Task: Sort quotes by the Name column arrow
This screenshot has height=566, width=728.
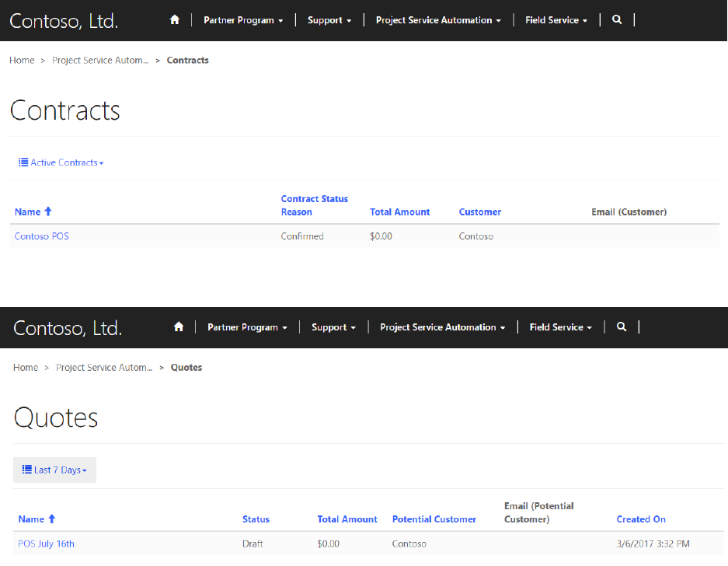Action: click(52, 519)
